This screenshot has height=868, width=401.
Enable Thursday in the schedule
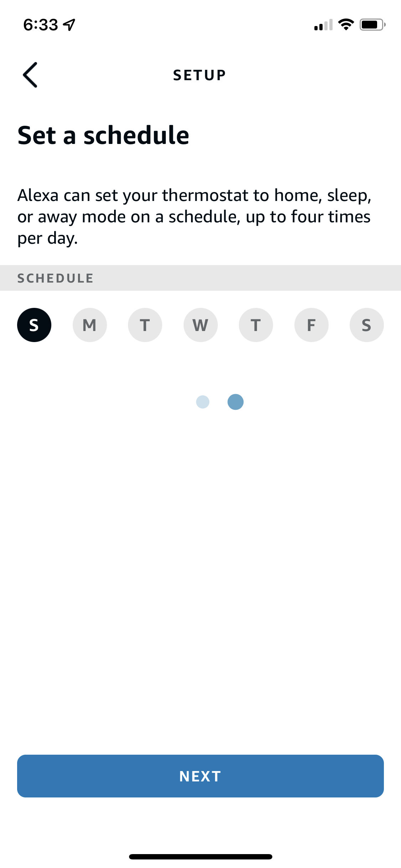coord(256,325)
